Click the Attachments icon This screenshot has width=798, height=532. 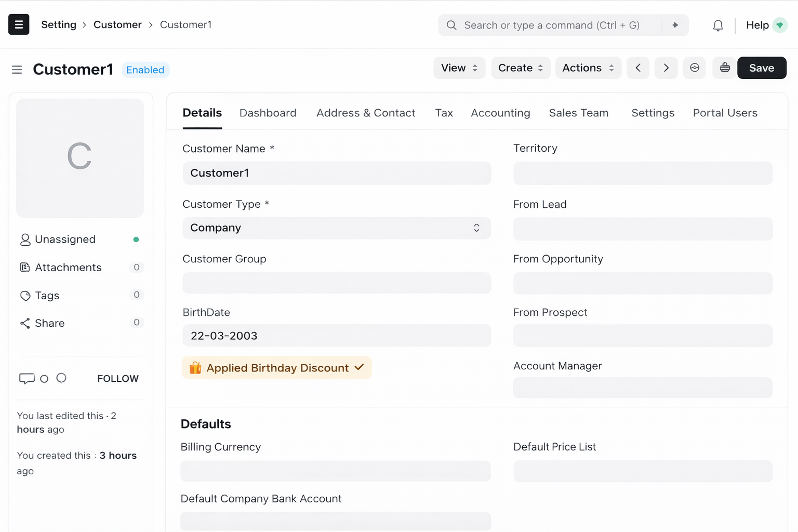pos(25,268)
